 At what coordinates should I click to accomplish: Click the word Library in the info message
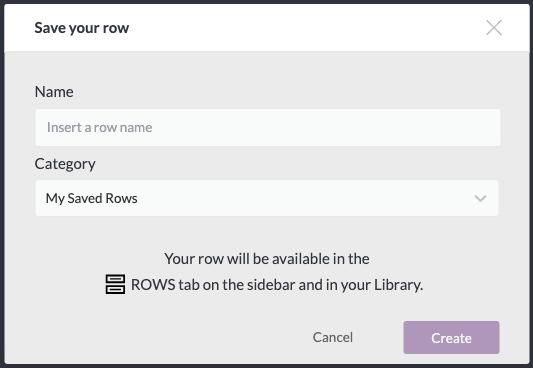point(398,285)
